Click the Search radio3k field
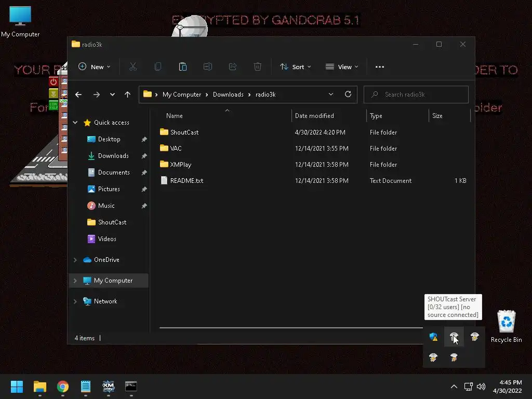 pyautogui.click(x=416, y=95)
